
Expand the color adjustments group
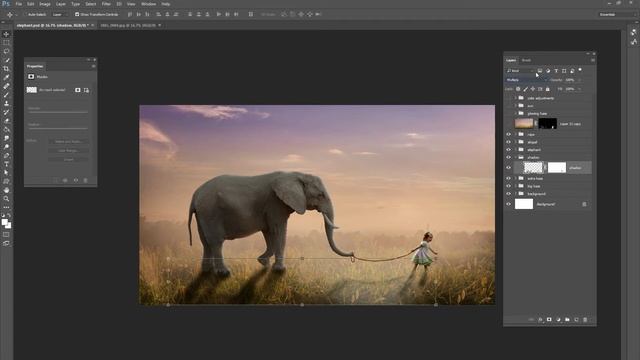coord(516,98)
